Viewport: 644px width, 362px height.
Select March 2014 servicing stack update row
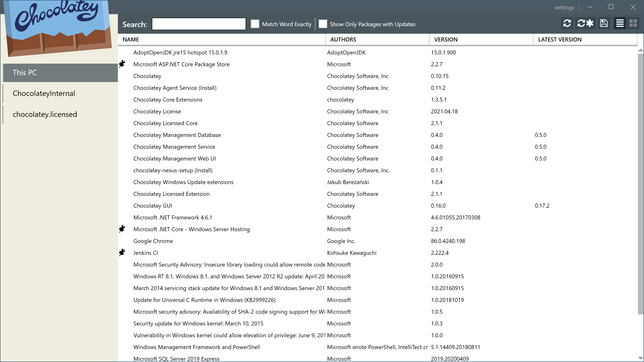pos(377,288)
